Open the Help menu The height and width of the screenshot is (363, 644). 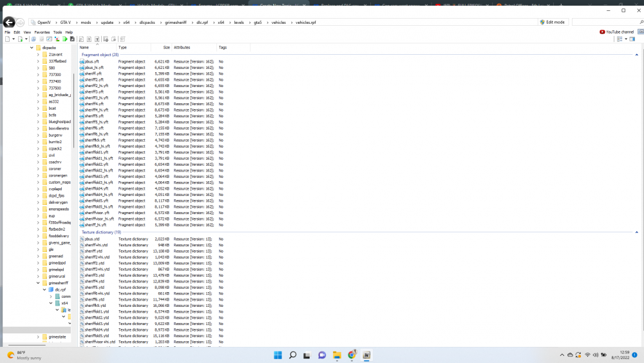[x=69, y=32]
